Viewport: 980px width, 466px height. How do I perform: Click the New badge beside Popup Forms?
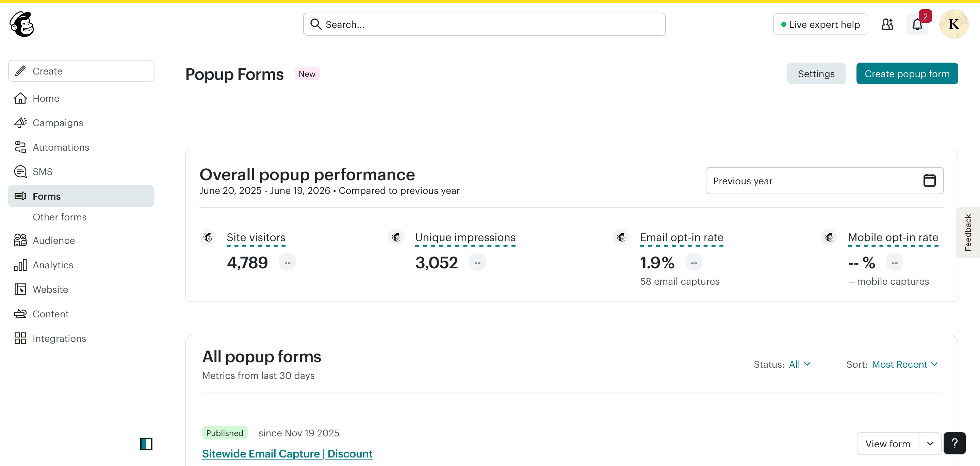(307, 74)
